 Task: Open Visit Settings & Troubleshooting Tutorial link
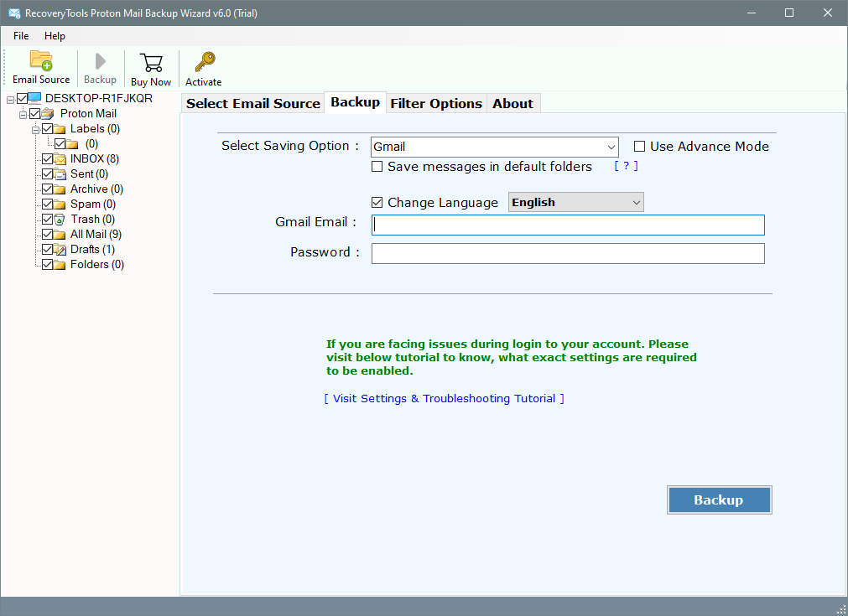[x=444, y=399]
